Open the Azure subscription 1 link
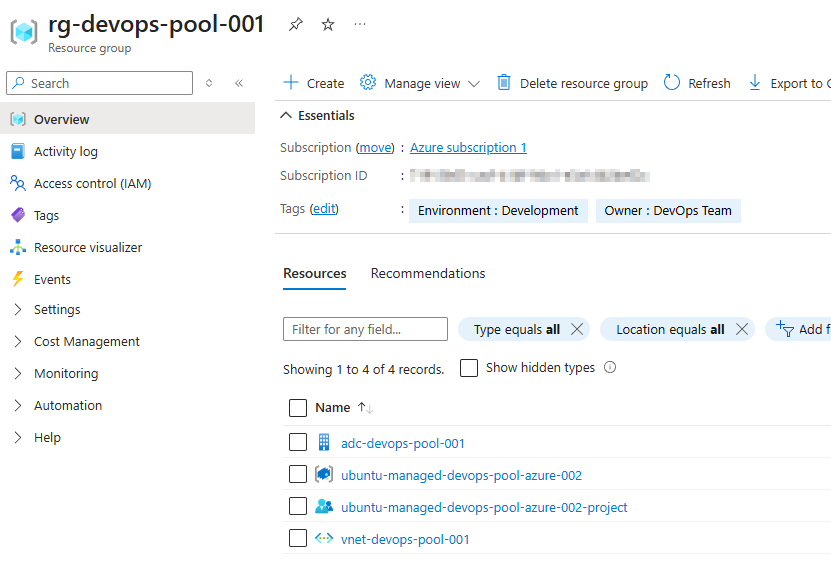The height and width of the screenshot is (581, 831). click(468, 147)
